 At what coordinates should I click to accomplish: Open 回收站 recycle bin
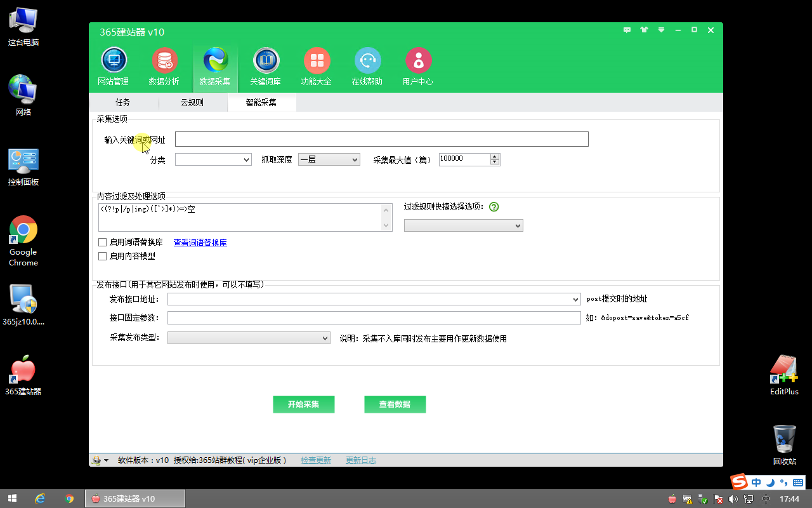click(785, 444)
